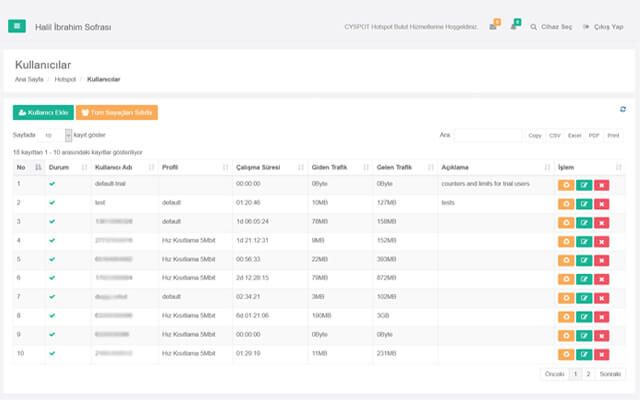Screen dimensions: 640x400
Task: Go to the Hotspot breadcrumb
Action: 65,78
